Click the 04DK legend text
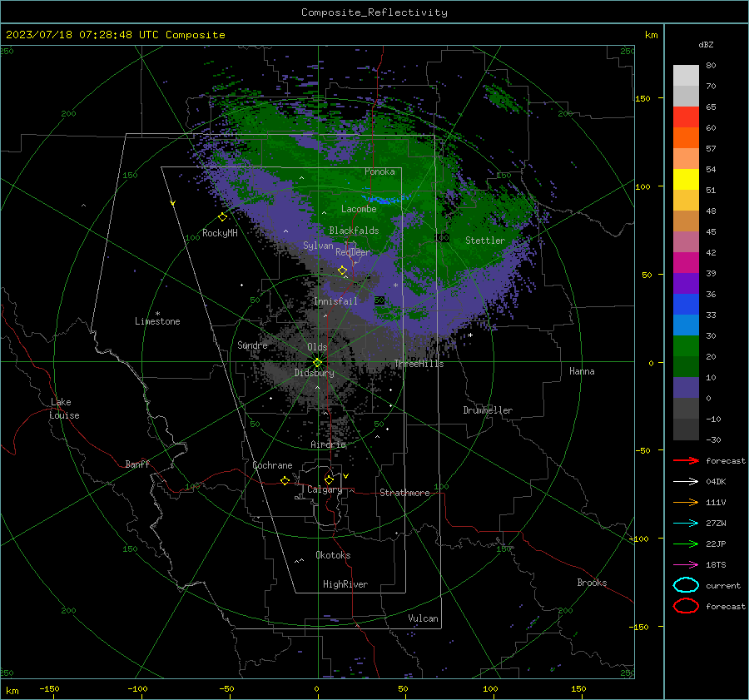This screenshot has width=749, height=700. 716,482
